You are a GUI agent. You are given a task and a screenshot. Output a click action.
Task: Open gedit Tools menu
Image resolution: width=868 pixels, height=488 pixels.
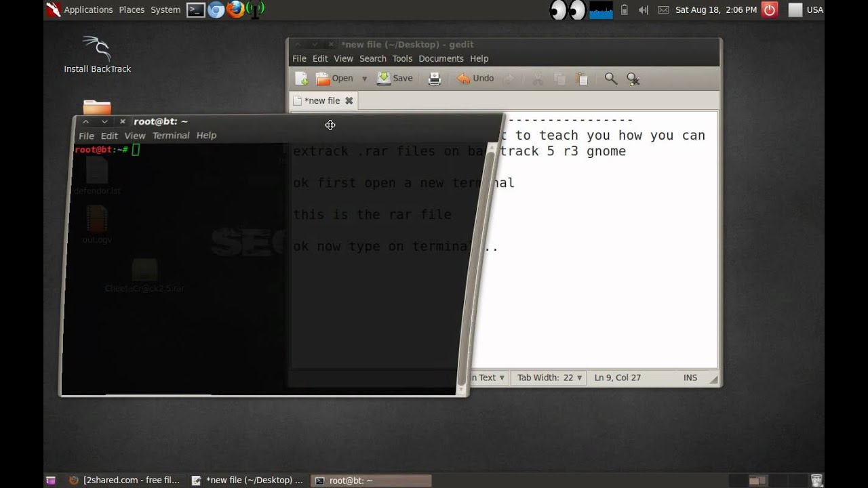click(x=402, y=58)
